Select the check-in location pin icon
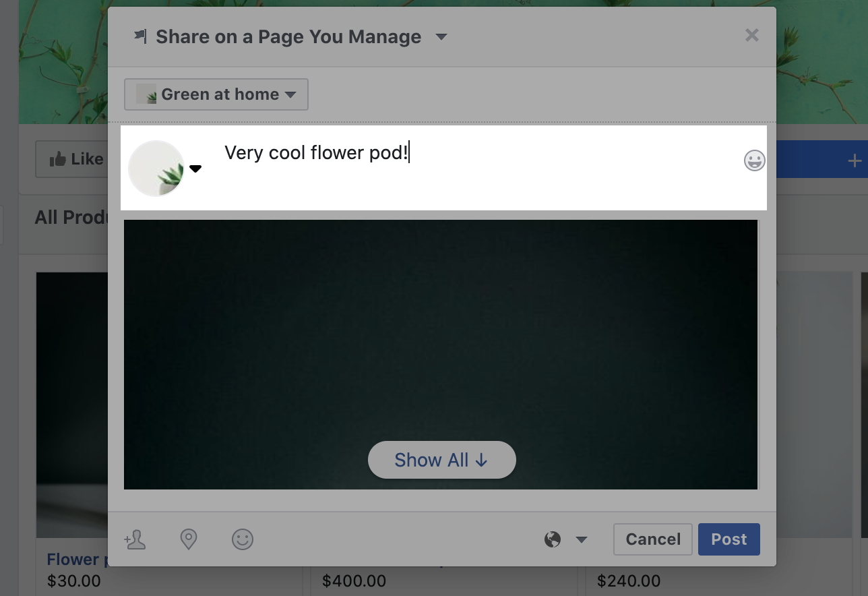The image size is (868, 596). click(189, 539)
